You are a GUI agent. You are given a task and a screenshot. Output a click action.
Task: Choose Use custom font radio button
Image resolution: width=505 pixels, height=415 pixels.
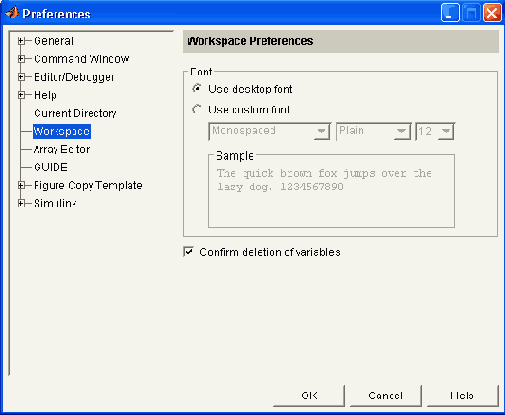point(197,109)
